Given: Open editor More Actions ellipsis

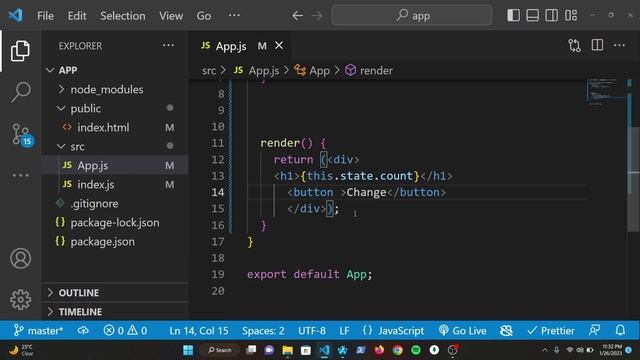Looking at the screenshot, I should 620,45.
